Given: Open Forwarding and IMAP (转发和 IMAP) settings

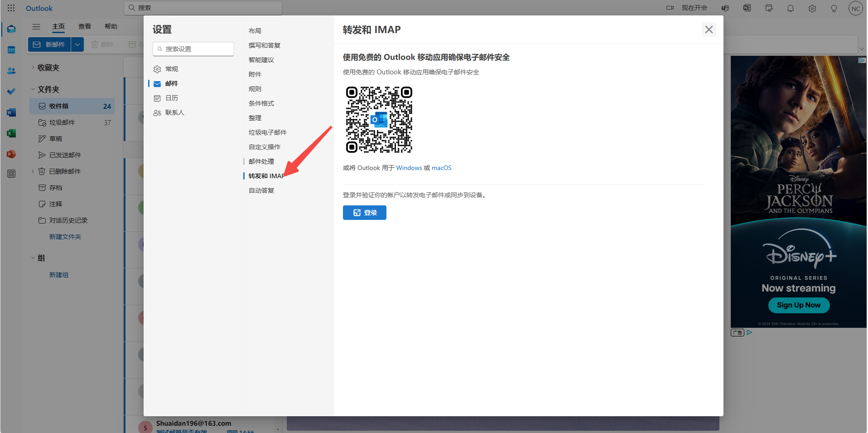Looking at the screenshot, I should (267, 176).
